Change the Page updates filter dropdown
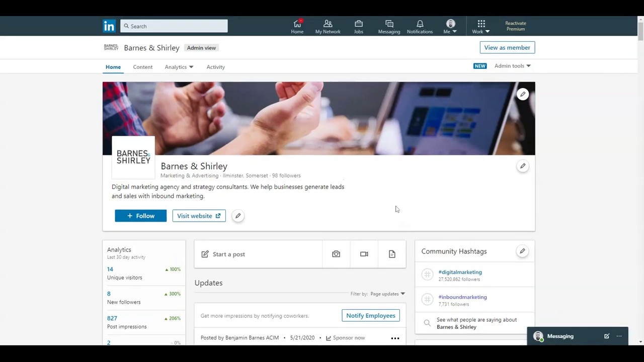This screenshot has height=362, width=644. [387, 294]
